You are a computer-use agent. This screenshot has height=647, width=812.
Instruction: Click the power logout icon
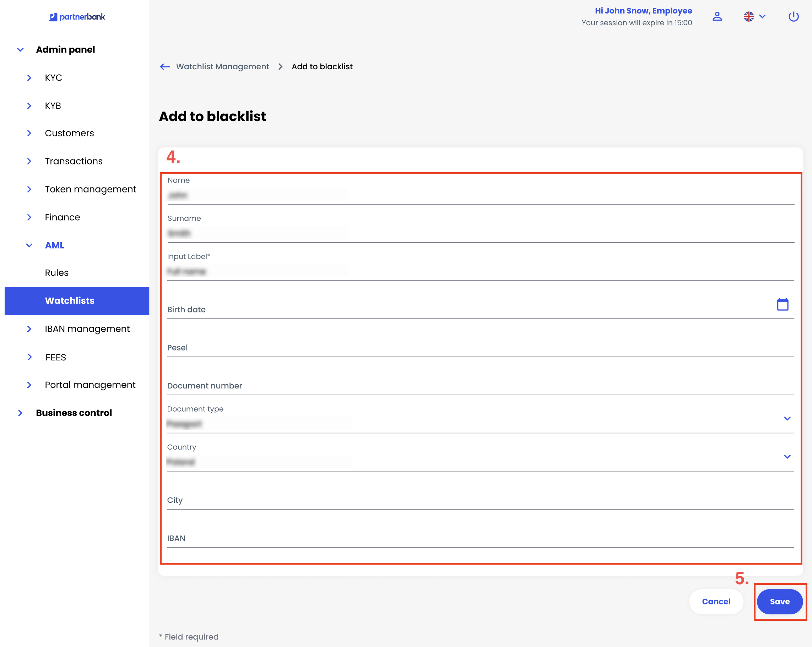(793, 17)
